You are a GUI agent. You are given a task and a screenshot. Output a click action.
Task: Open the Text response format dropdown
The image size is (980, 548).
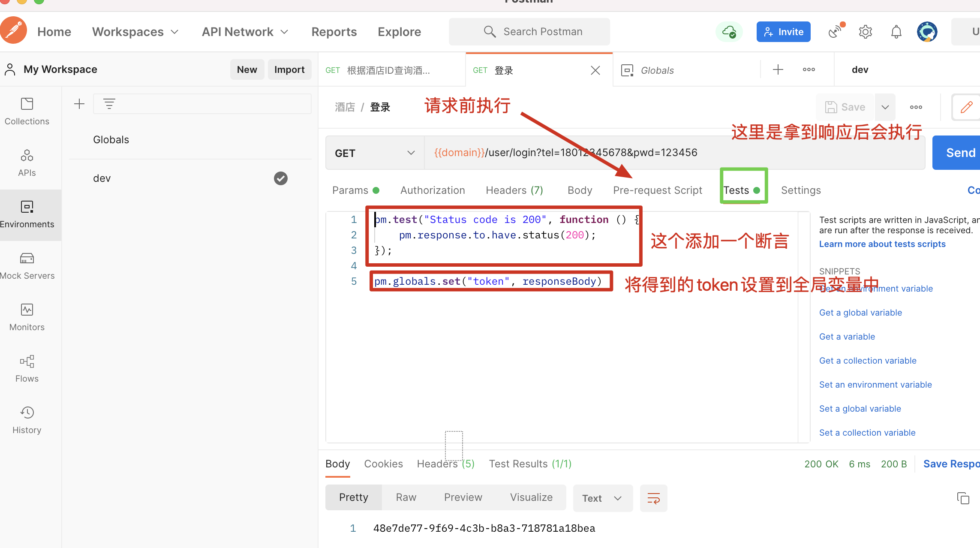coord(603,498)
